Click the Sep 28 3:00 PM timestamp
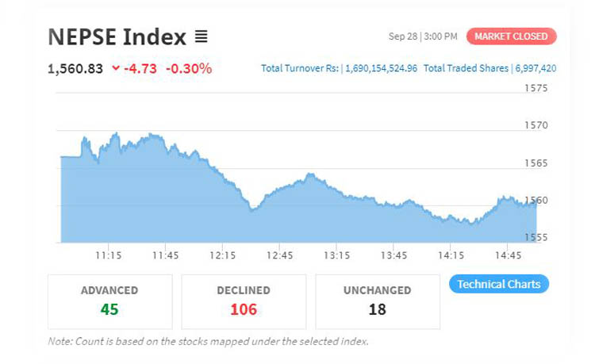 (x=423, y=36)
